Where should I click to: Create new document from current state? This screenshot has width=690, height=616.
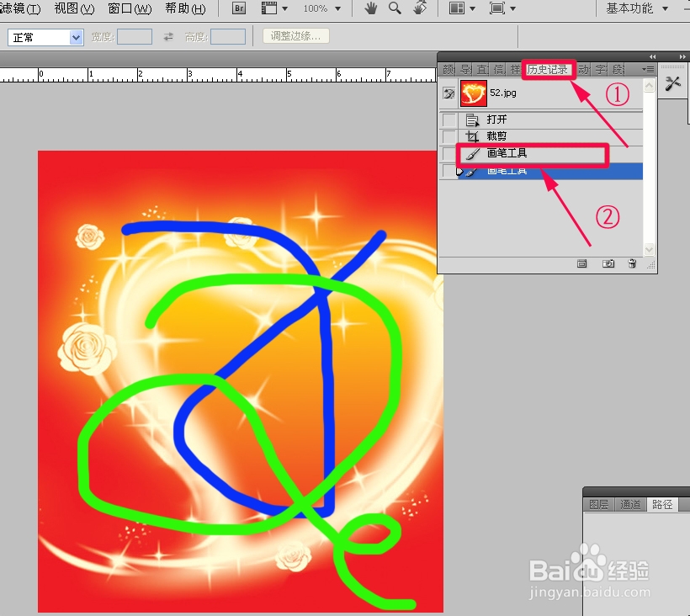[x=581, y=263]
